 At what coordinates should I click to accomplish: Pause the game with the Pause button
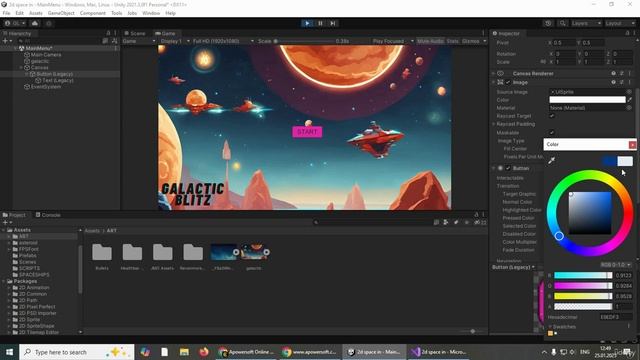pos(320,23)
